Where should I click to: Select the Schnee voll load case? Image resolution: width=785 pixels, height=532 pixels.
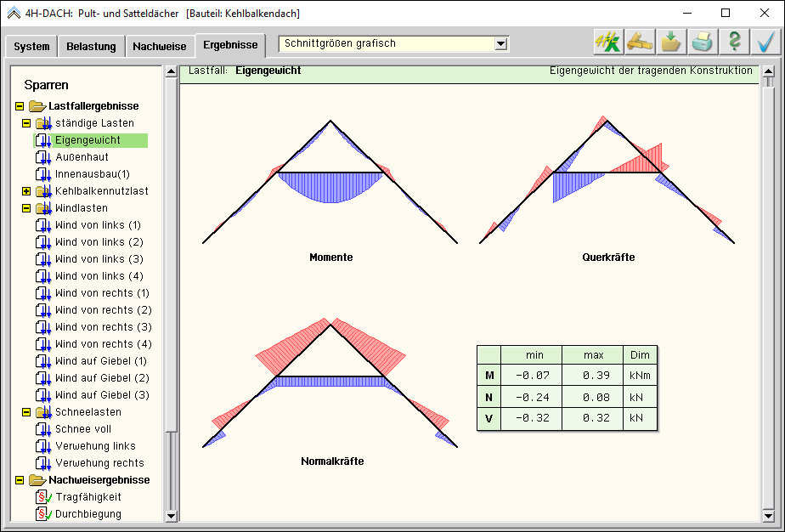tap(83, 429)
